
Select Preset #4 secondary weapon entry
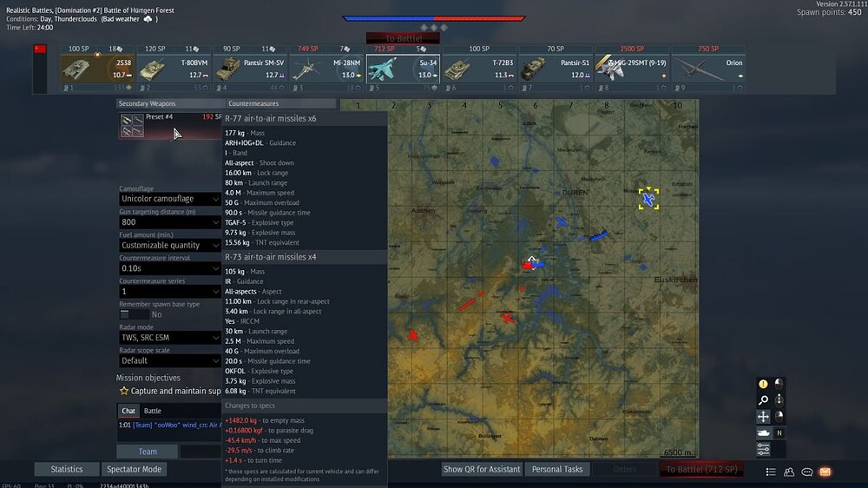170,126
